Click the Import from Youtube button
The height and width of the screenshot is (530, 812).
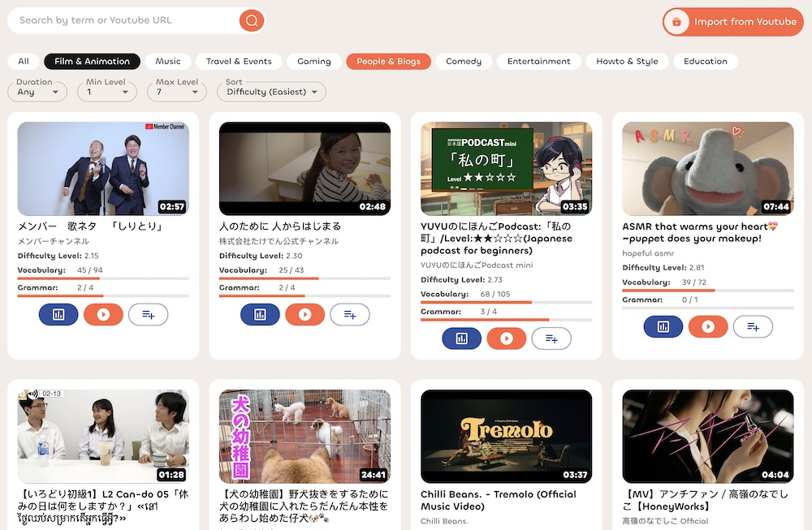pyautogui.click(x=732, y=22)
